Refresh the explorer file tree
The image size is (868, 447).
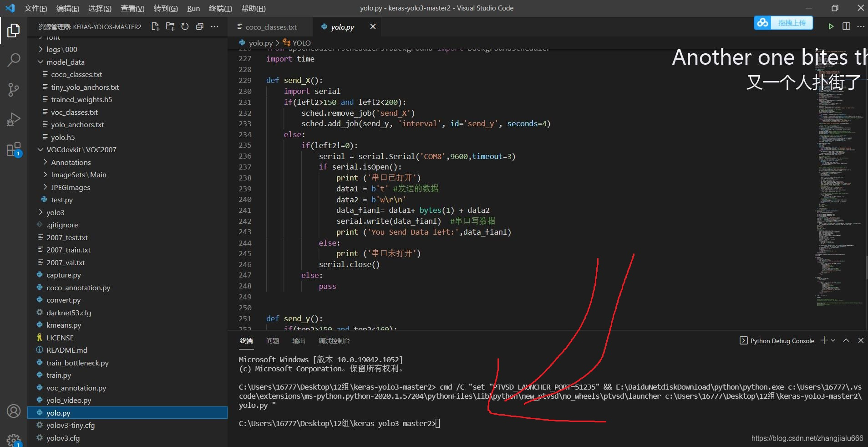[x=185, y=26]
